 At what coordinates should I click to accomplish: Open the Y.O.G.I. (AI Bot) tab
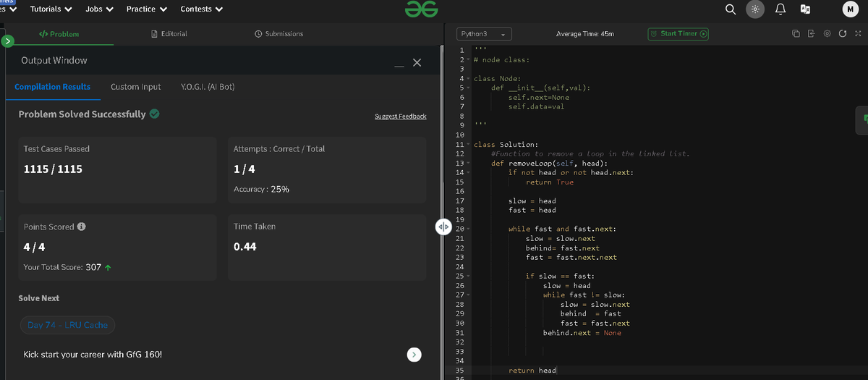207,87
